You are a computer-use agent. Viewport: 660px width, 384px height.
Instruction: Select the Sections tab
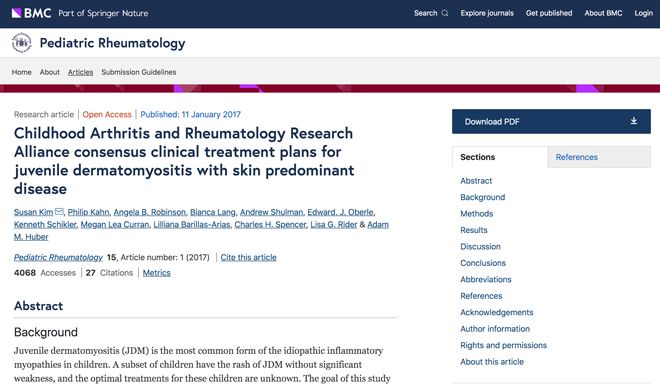(x=500, y=157)
